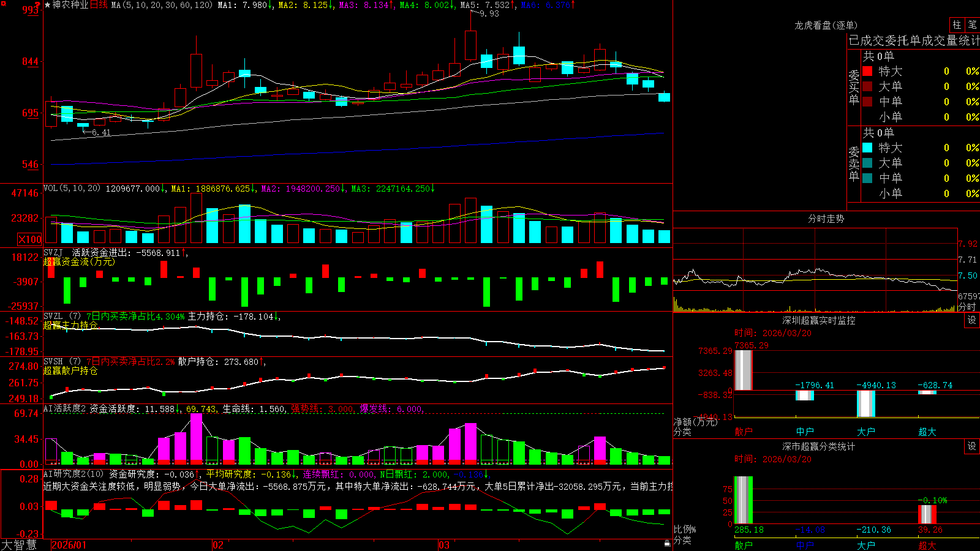This screenshot has height=551, width=980.
Task: Click the 9.93 high price label
Action: [x=489, y=13]
